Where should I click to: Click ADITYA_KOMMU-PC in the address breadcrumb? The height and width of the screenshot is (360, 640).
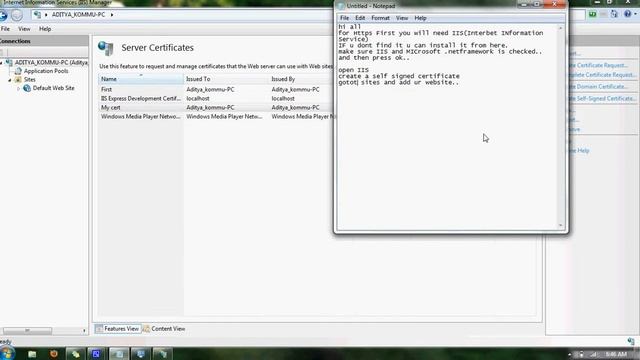click(x=78, y=15)
